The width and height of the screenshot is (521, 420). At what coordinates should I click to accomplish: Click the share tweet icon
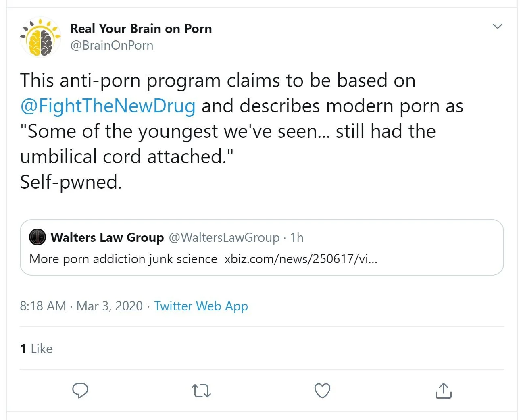443,391
